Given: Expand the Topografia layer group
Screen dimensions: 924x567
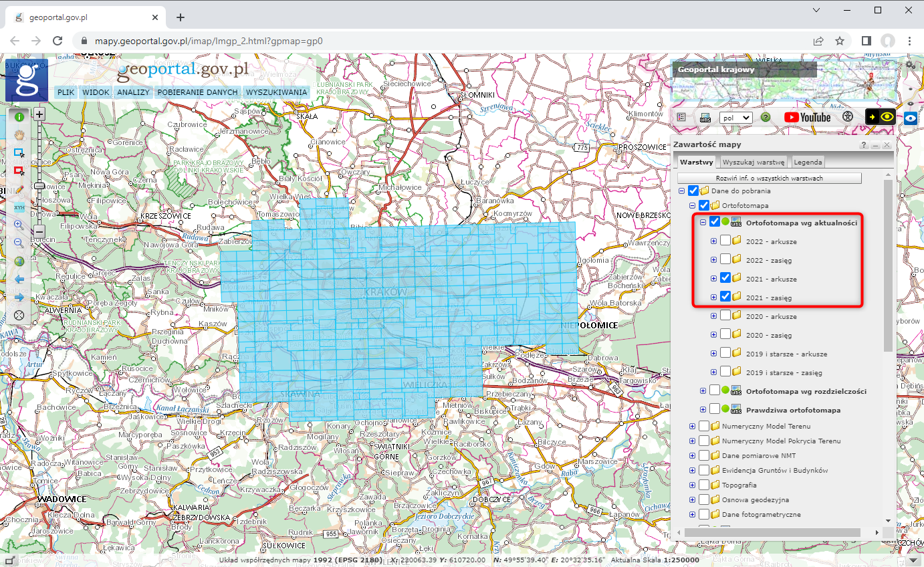Looking at the screenshot, I should 692,485.
